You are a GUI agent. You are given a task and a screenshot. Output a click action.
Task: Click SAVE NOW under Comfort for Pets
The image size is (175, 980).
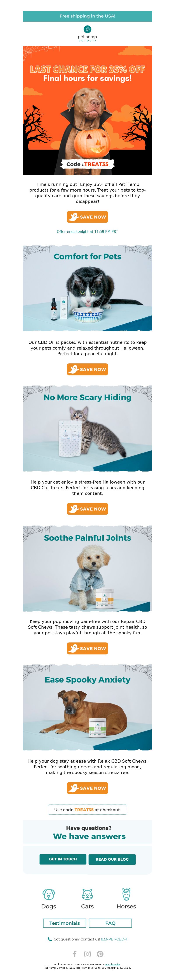pyautogui.click(x=87, y=369)
